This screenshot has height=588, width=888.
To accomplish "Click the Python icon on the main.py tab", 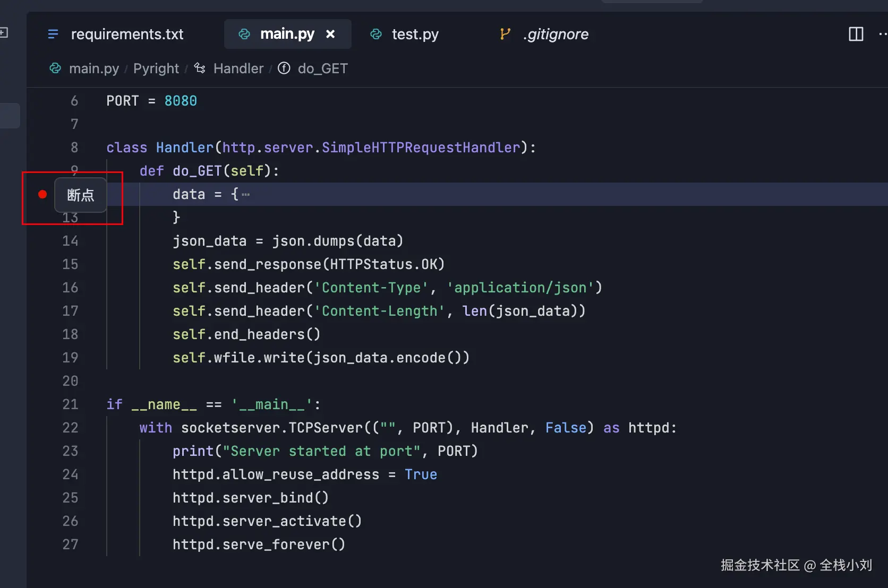I will [x=244, y=34].
